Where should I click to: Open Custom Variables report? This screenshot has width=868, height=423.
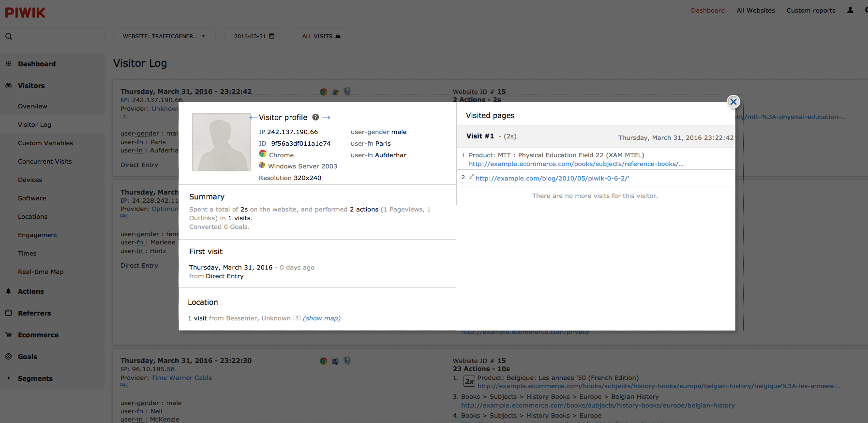pyautogui.click(x=45, y=143)
